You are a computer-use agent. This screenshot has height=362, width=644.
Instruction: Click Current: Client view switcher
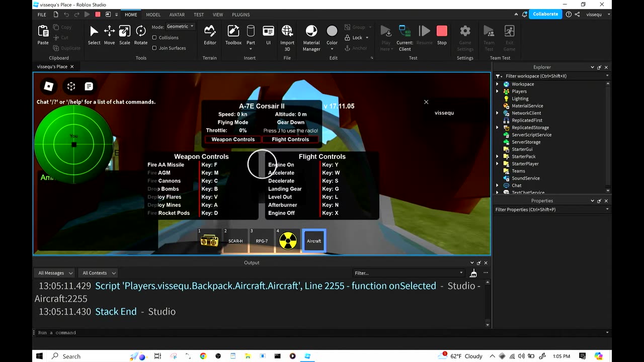point(405,38)
